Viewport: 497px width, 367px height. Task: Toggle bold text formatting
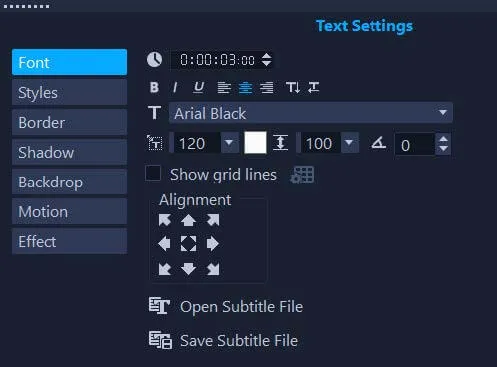pyautogui.click(x=154, y=87)
